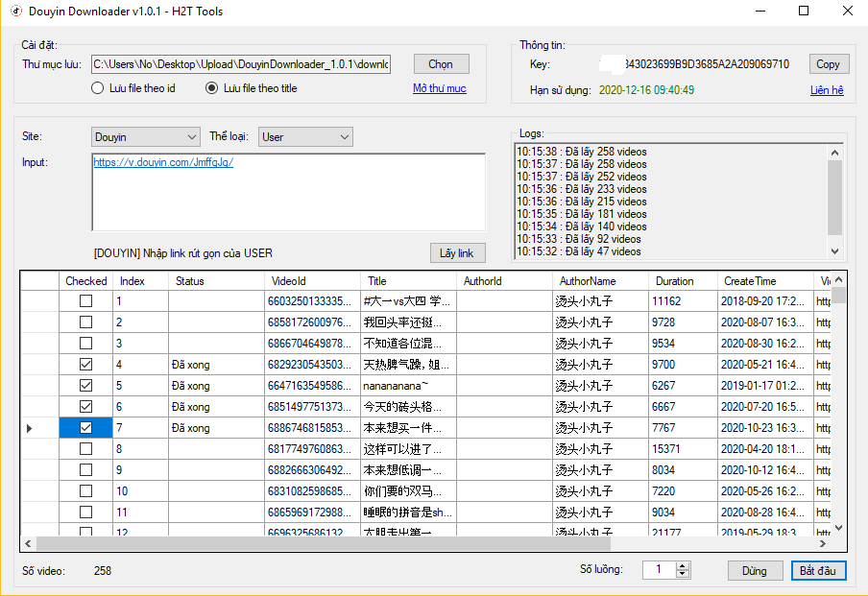Viewport: 868px width, 596px height.
Task: Click the Logs vertical scrollbar thumb
Action: [x=834, y=198]
